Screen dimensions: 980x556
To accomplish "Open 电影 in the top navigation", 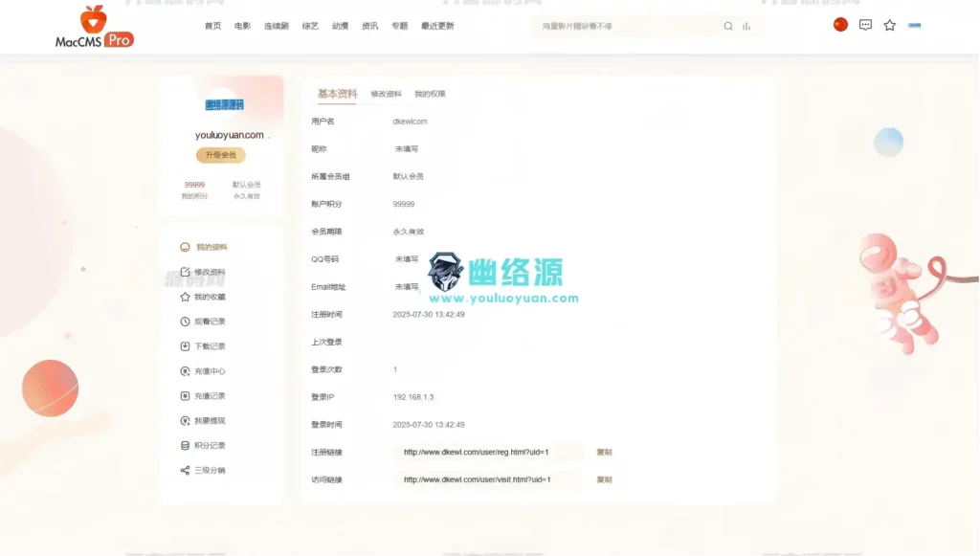I will [x=242, y=26].
